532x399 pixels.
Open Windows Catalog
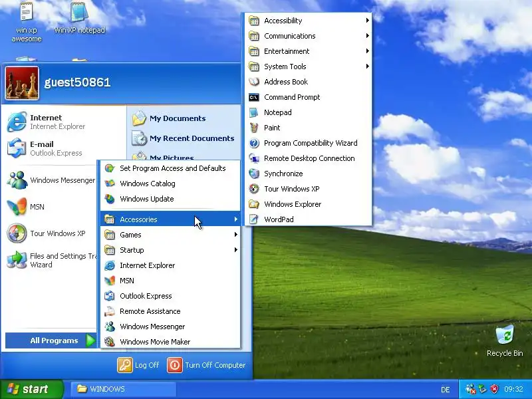[x=170, y=184]
